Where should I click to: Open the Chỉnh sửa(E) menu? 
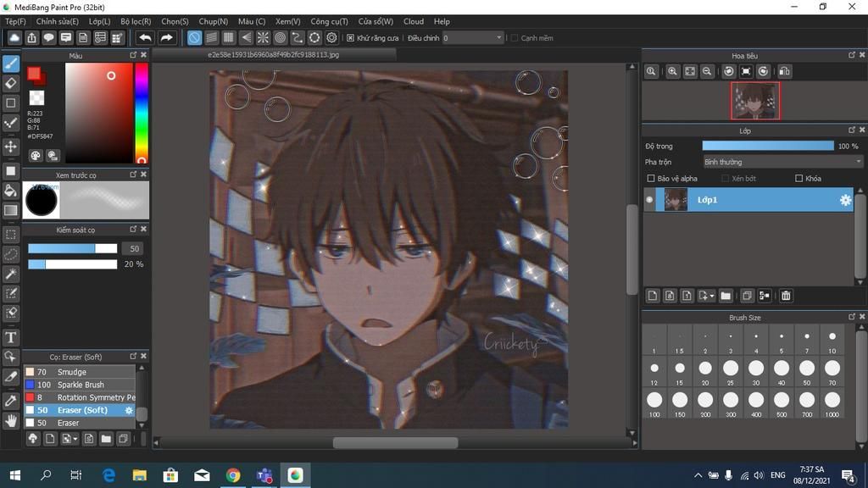coord(58,21)
